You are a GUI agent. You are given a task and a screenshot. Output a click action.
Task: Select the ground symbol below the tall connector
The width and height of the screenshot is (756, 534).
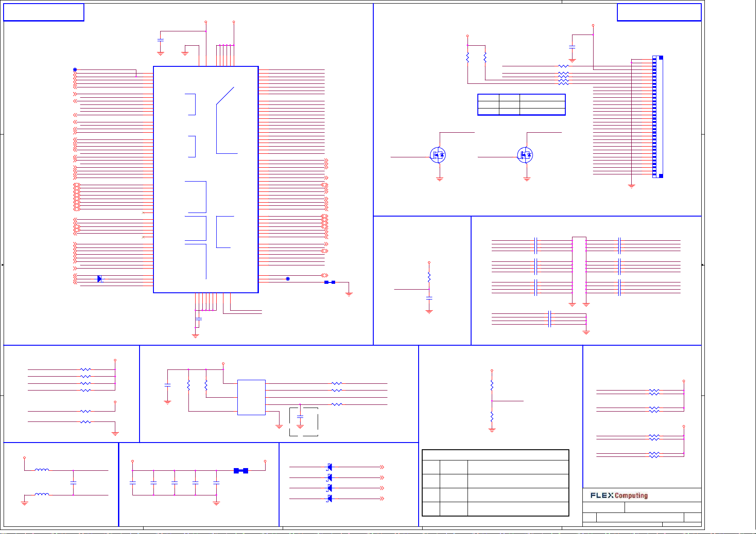pos(631,186)
